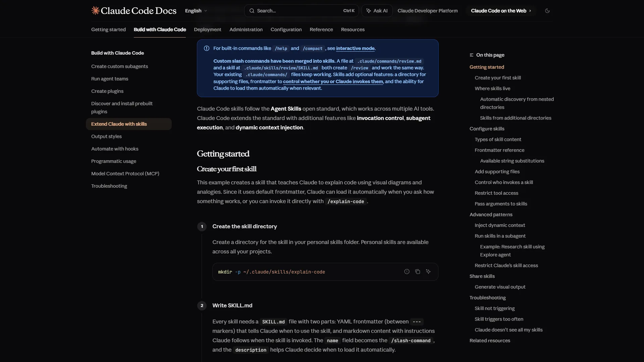644x362 pixels.
Task: Jump to Run skills in a subagent
Action: tap(500, 236)
